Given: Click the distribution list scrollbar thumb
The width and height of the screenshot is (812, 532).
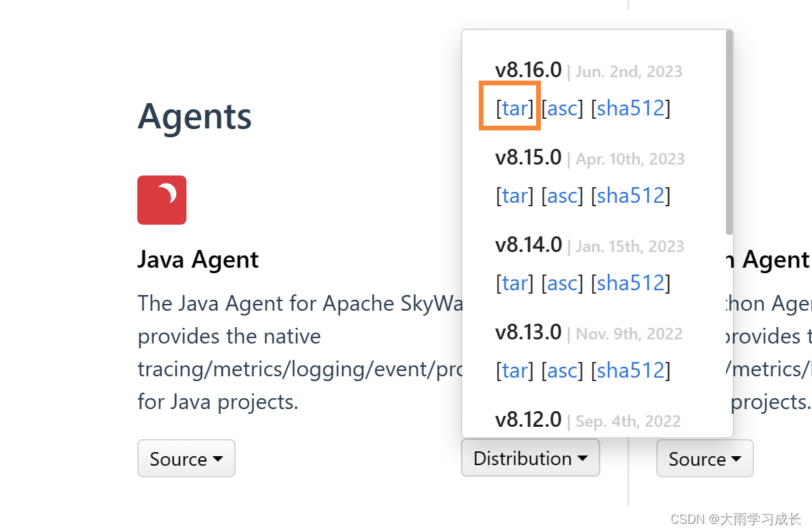Looking at the screenshot, I should [x=729, y=132].
